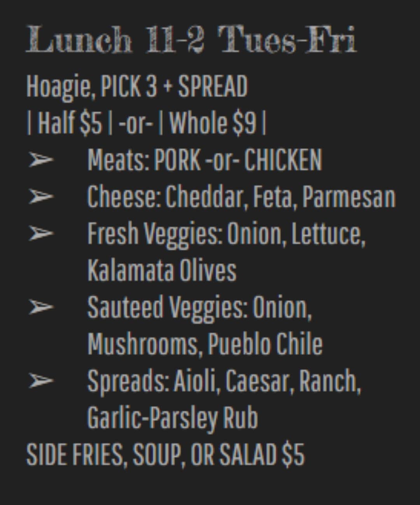The image size is (420, 505).
Task: Click the arrow bullet beside Spreads
Action: pos(40,381)
